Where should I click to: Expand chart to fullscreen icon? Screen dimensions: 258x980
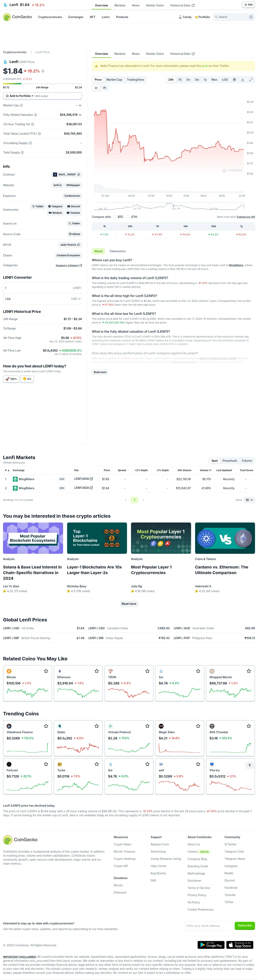pos(251,80)
